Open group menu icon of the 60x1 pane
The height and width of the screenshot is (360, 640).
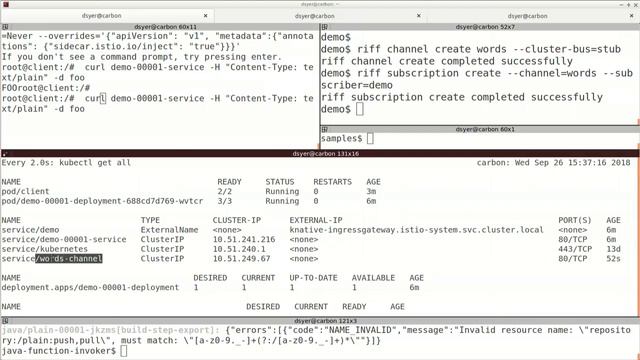[324, 129]
